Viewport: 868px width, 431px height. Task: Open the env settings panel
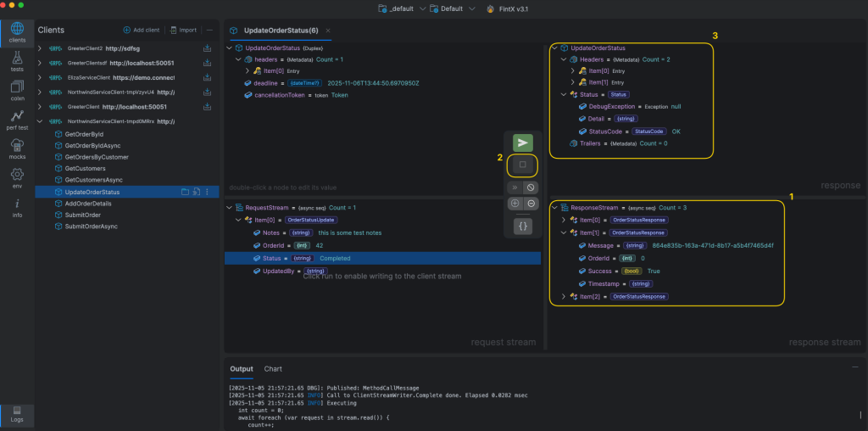pyautogui.click(x=17, y=178)
